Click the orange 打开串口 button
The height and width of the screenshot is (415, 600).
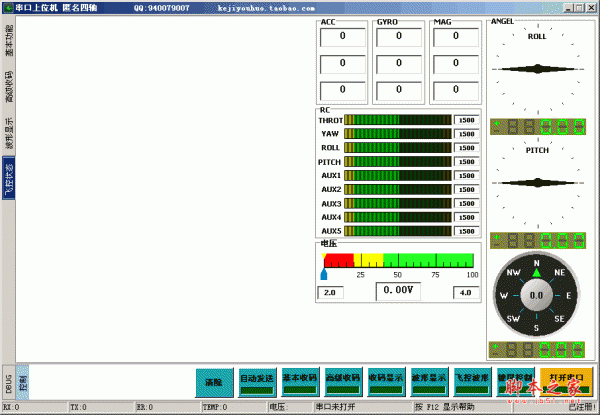tap(566, 382)
